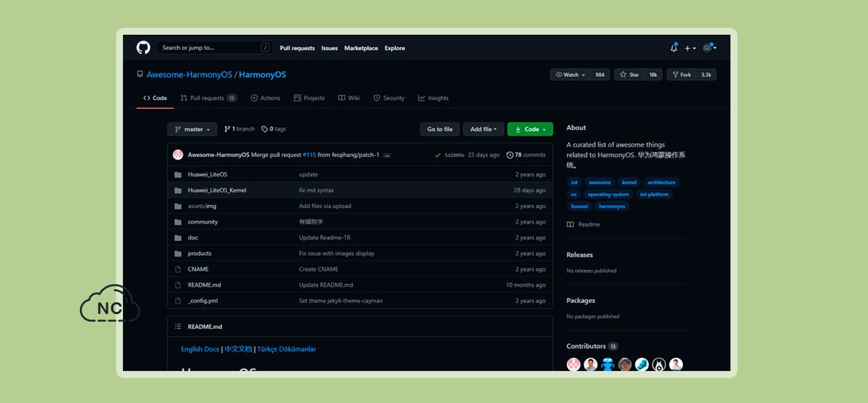
Task: Click the Go to file button
Action: (440, 129)
